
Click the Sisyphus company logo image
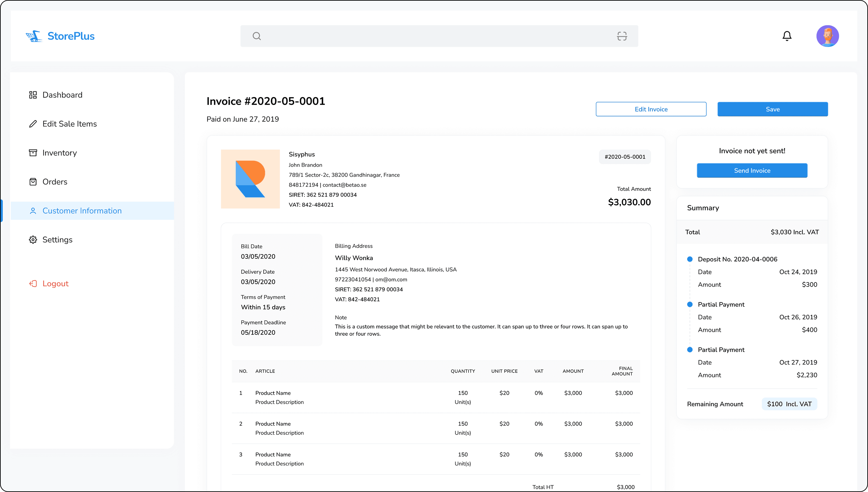pos(250,179)
